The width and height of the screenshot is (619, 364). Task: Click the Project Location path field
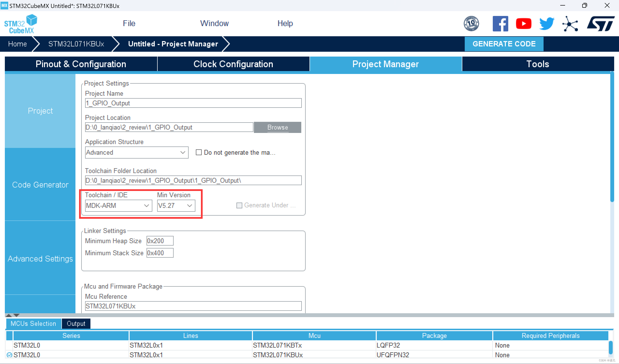tap(169, 127)
